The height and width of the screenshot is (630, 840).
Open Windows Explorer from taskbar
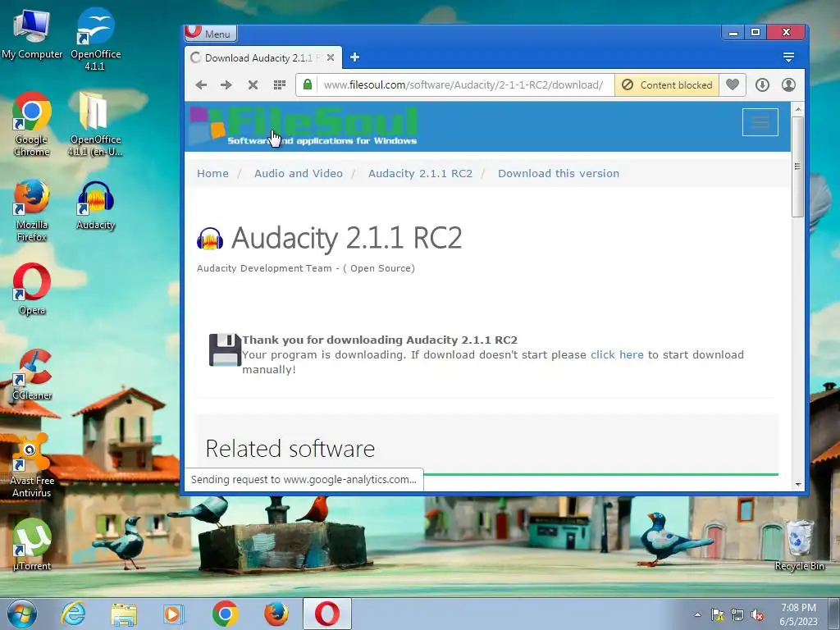pyautogui.click(x=124, y=614)
